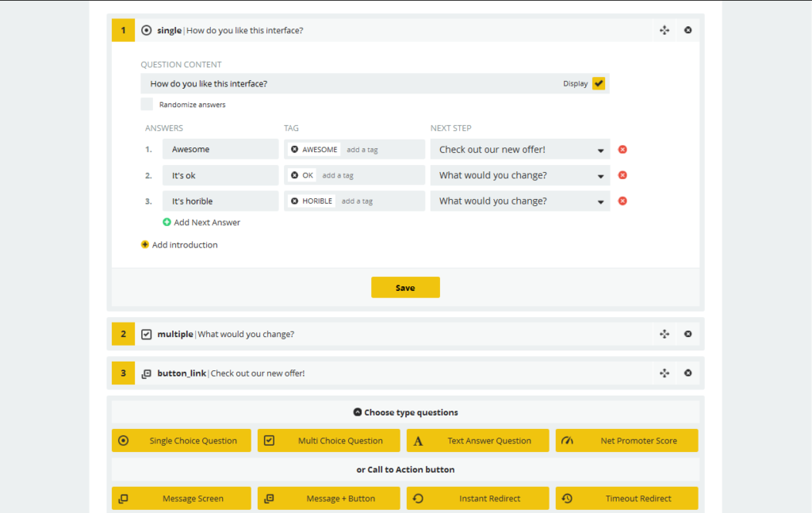Image resolution: width=812 pixels, height=513 pixels.
Task: Remove the 'Awesome' answer with the red X
Action: click(x=622, y=149)
